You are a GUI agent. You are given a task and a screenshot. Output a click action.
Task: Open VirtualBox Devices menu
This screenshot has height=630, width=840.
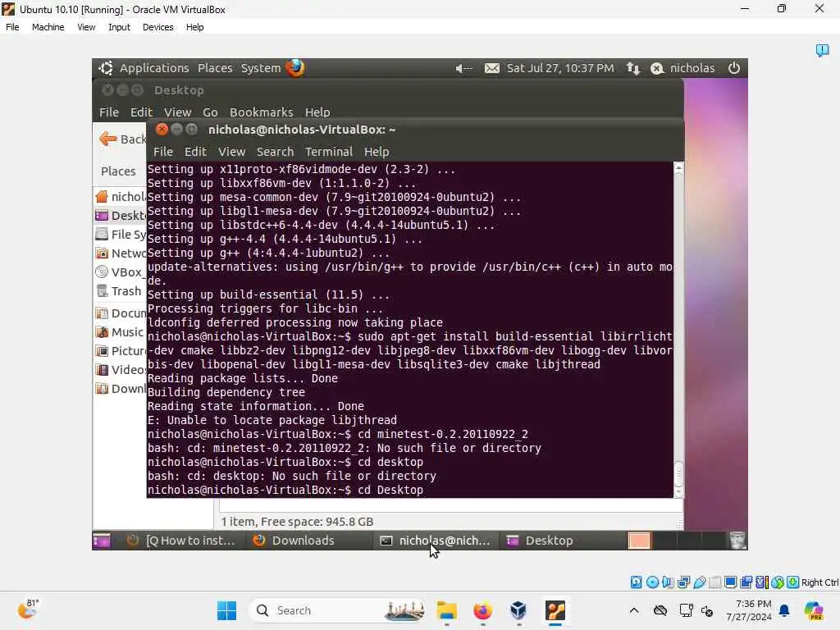(x=158, y=27)
